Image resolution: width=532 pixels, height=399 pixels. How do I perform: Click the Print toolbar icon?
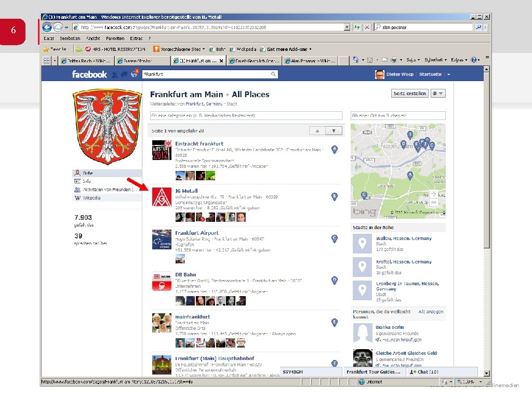394,60
